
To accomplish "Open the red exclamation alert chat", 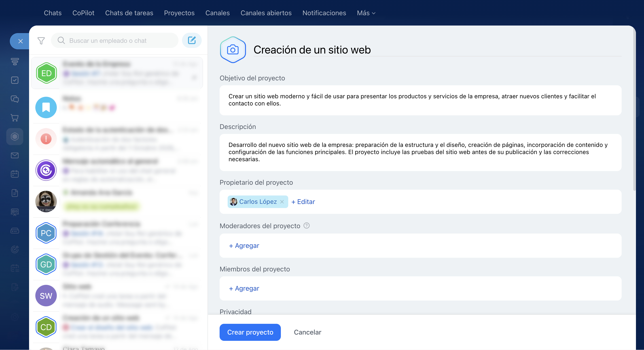I will point(46,139).
